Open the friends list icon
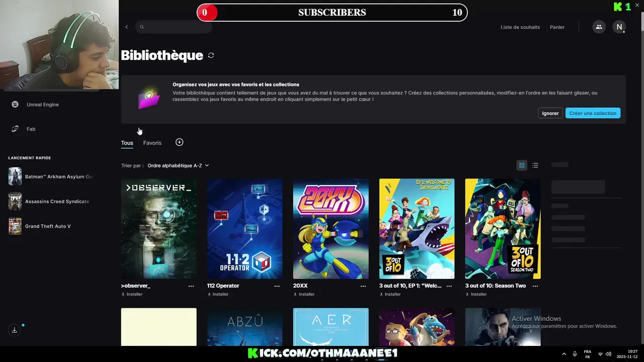The width and height of the screenshot is (644, 362). pos(599,27)
